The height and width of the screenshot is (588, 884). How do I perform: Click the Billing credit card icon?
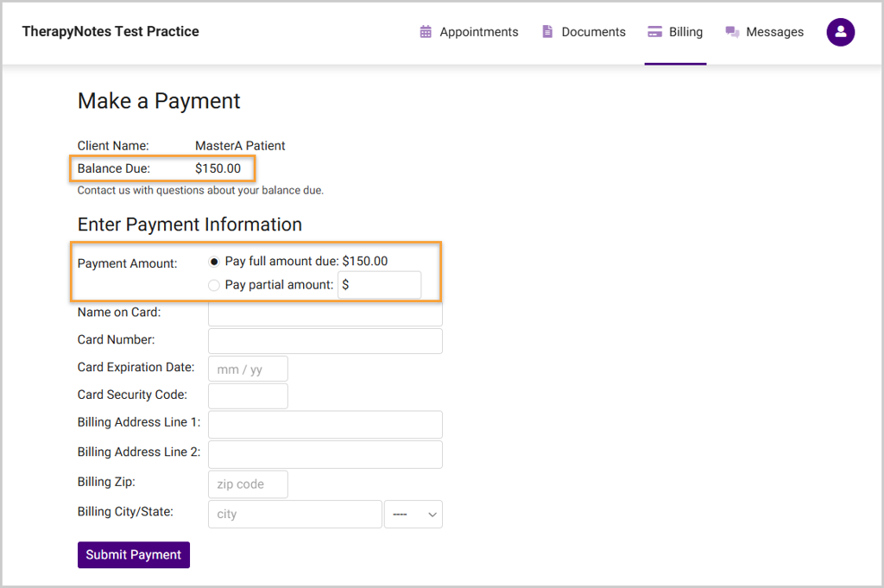click(x=654, y=32)
